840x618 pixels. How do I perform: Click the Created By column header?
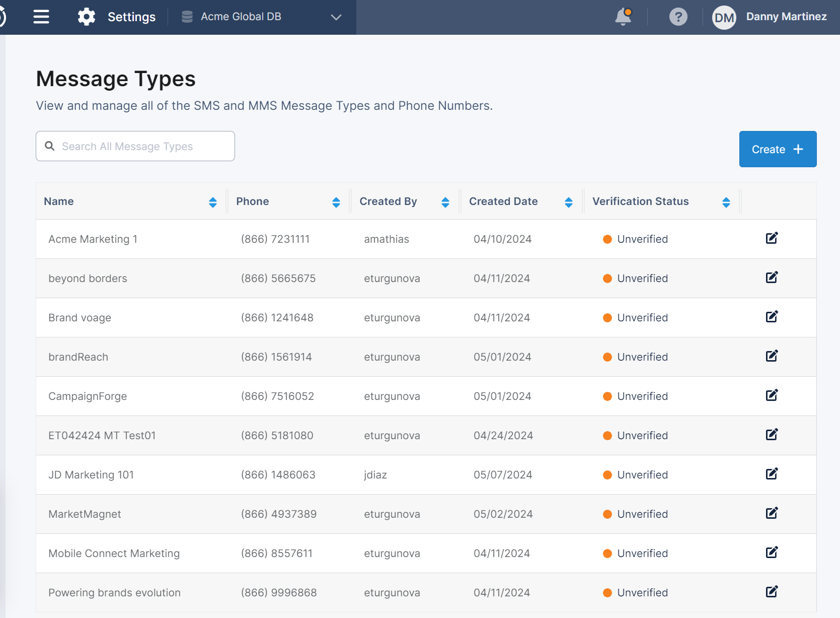point(388,201)
